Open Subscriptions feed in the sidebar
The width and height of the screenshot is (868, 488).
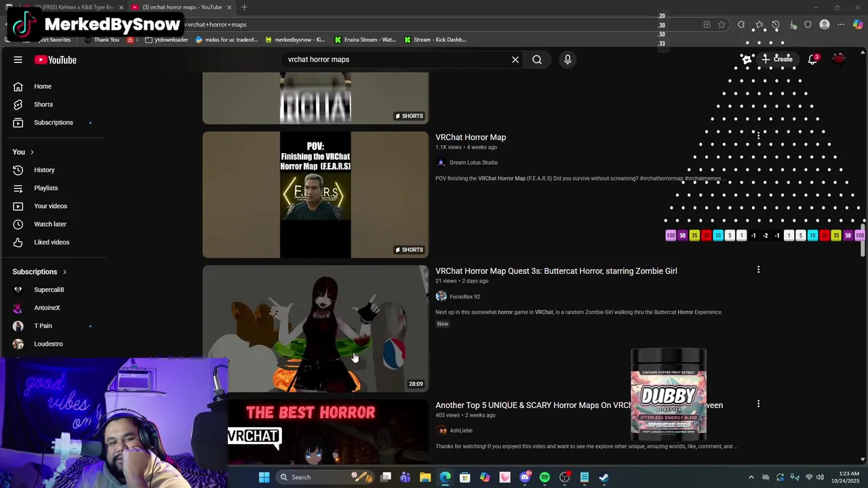tap(54, 123)
